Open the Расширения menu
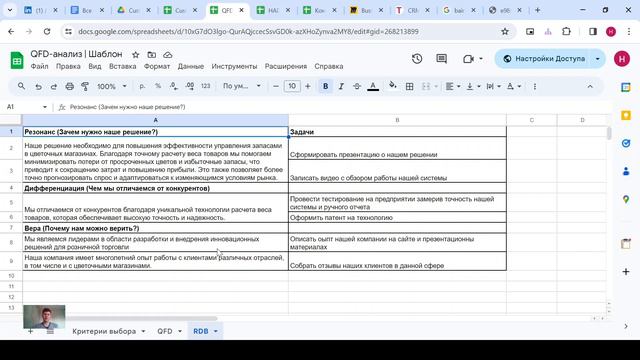 click(x=286, y=66)
